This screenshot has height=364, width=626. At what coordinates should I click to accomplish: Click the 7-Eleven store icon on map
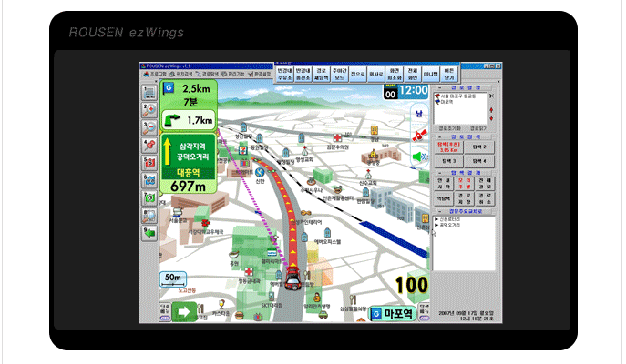242,150
